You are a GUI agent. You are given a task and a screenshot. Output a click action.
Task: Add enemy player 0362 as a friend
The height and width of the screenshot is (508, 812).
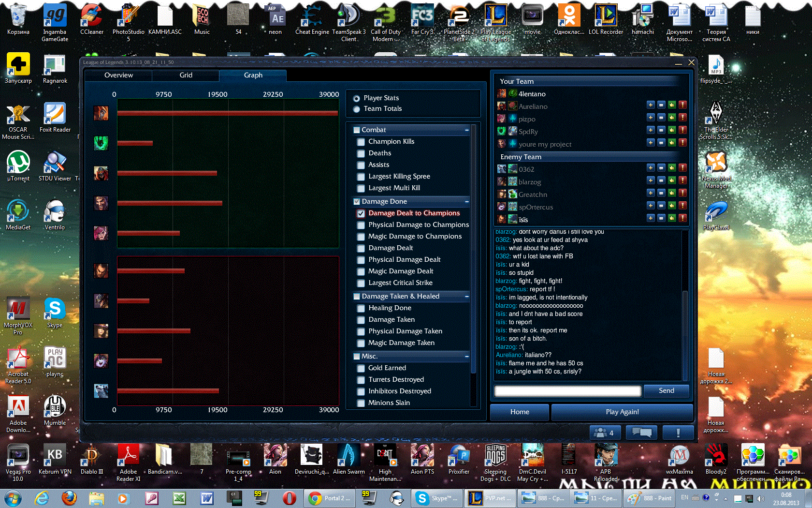tap(651, 167)
